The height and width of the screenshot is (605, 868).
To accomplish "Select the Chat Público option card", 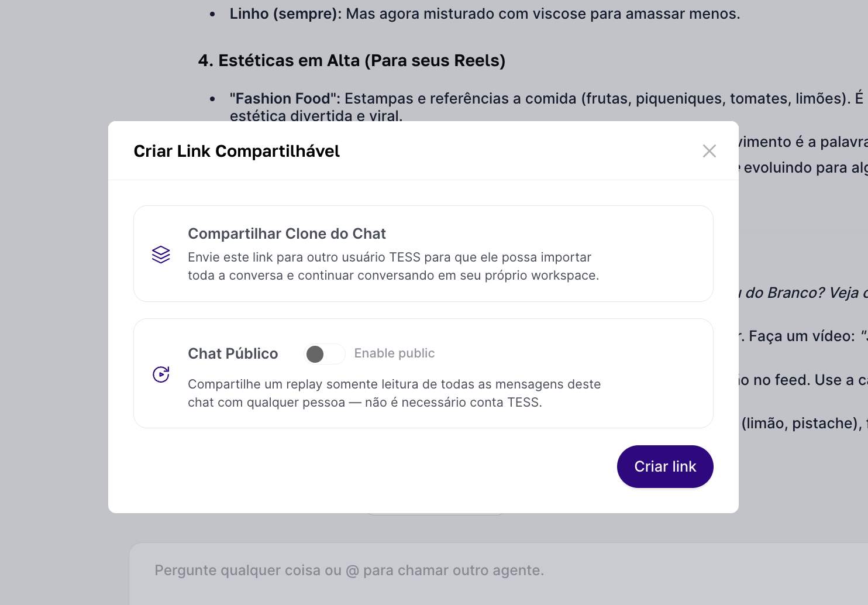I will point(423,373).
